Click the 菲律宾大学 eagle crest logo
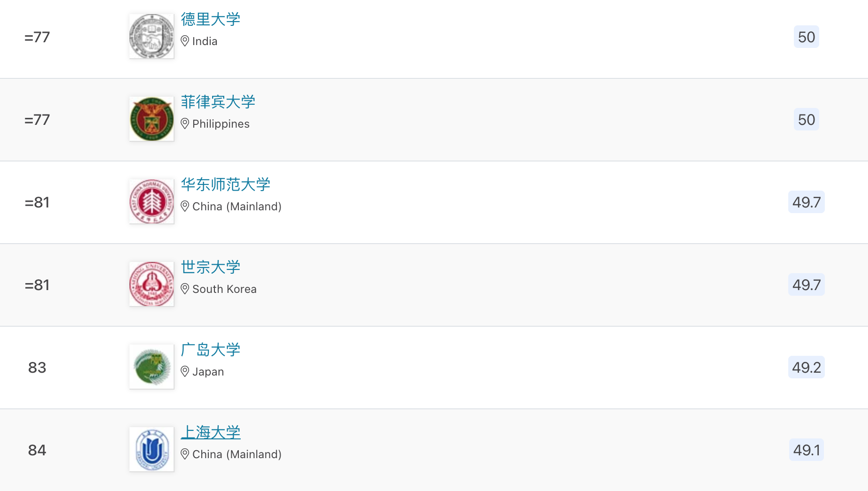868x491 pixels. [x=151, y=119]
